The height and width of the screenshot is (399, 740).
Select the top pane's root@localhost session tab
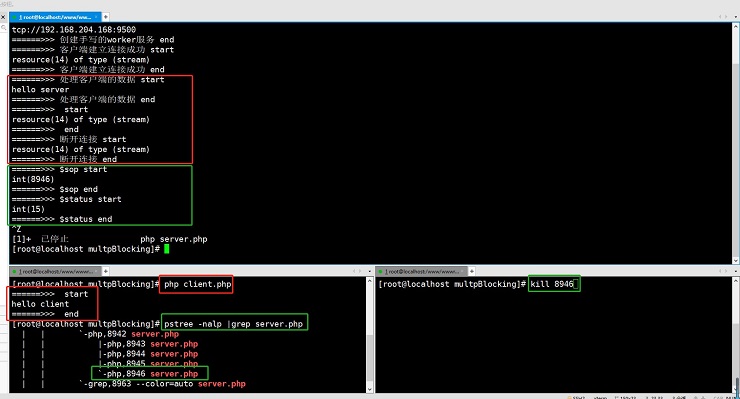pos(55,17)
